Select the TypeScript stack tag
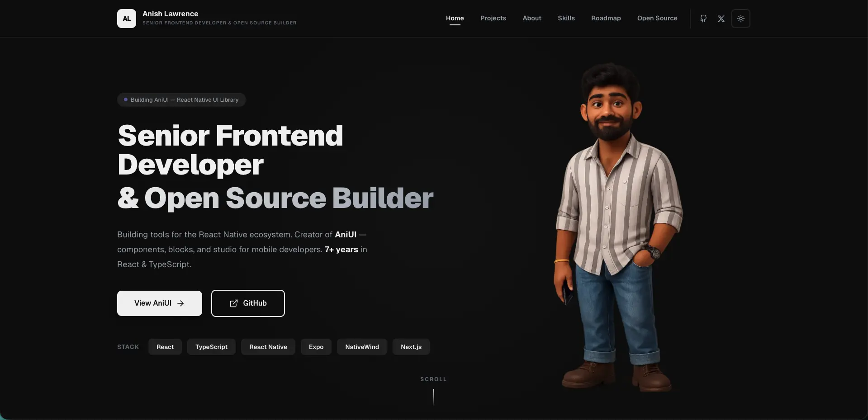This screenshot has height=420, width=868. pos(211,347)
